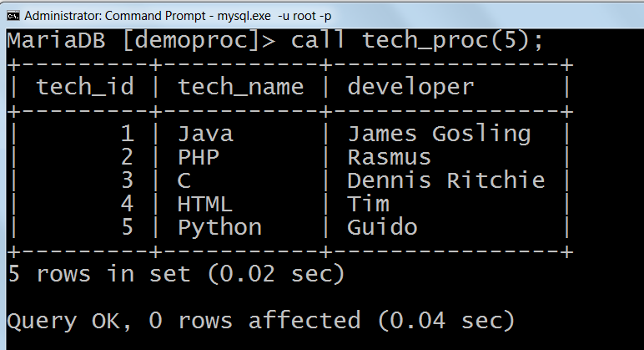Click Rasmus in the developer column
Screen dimensions: 644x350
pos(390,157)
